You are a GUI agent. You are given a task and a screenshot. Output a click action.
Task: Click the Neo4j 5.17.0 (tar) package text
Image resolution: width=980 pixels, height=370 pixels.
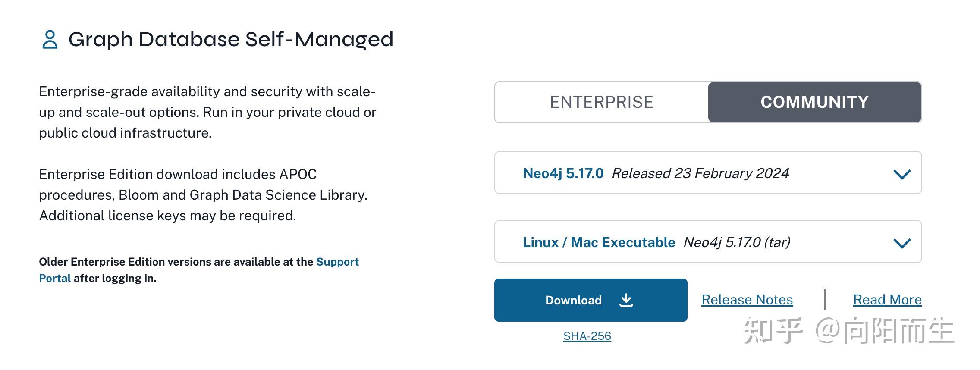(x=736, y=242)
